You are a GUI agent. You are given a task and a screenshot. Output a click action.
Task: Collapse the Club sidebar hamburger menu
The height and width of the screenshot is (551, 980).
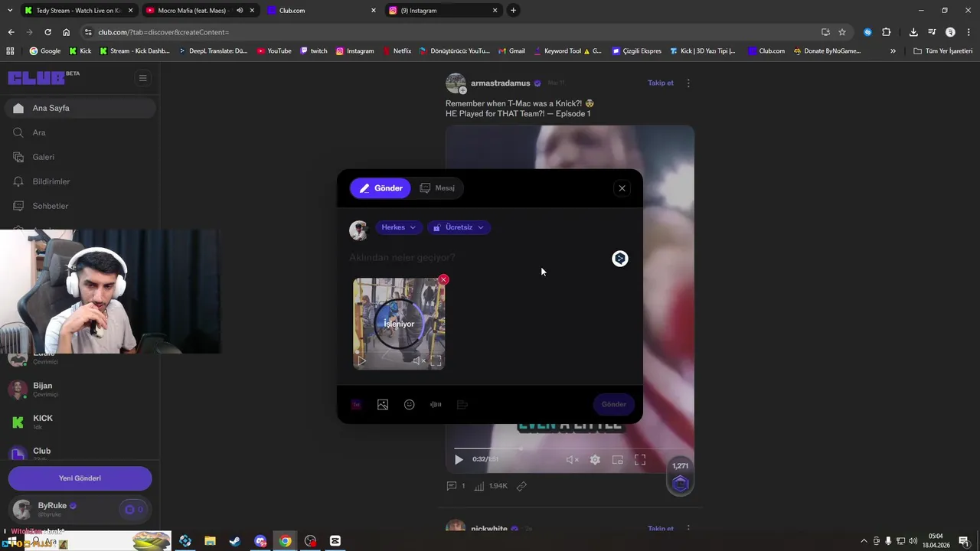click(x=142, y=77)
